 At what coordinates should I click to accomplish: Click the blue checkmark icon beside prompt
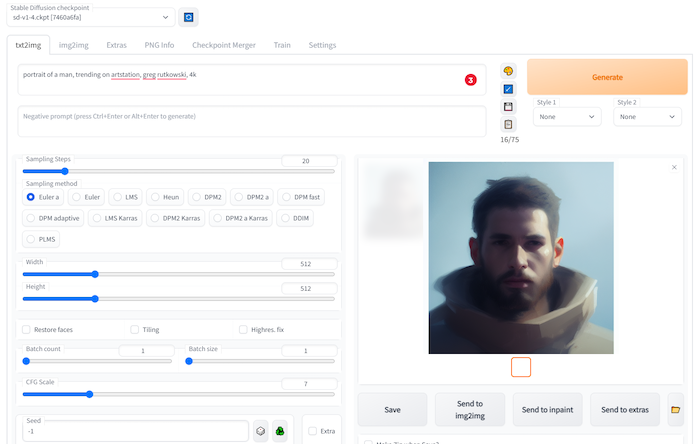pyautogui.click(x=508, y=89)
